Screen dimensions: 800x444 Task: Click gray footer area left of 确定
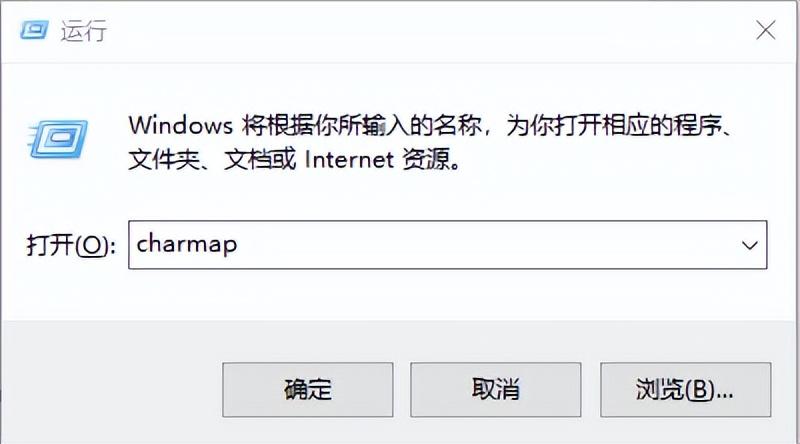pos(110,390)
